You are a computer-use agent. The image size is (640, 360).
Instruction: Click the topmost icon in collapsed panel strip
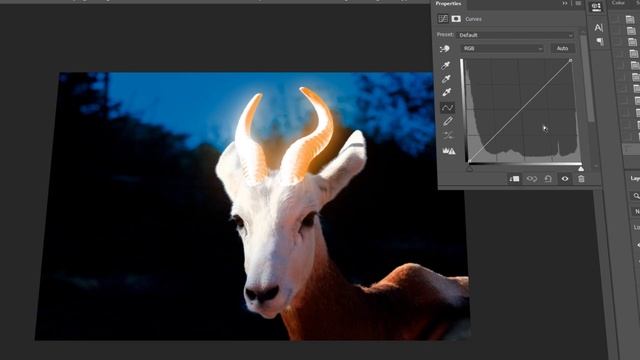[x=596, y=7]
